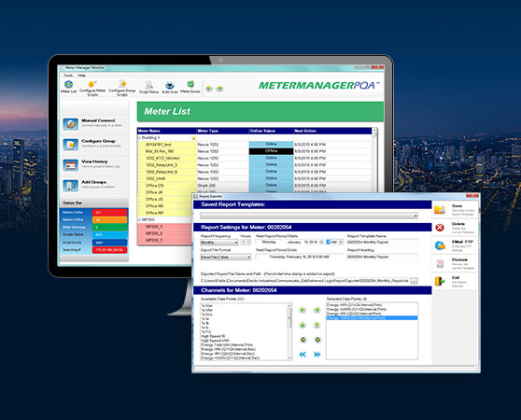Move selected data point down
This screenshot has width=521, height=420.
click(303, 325)
